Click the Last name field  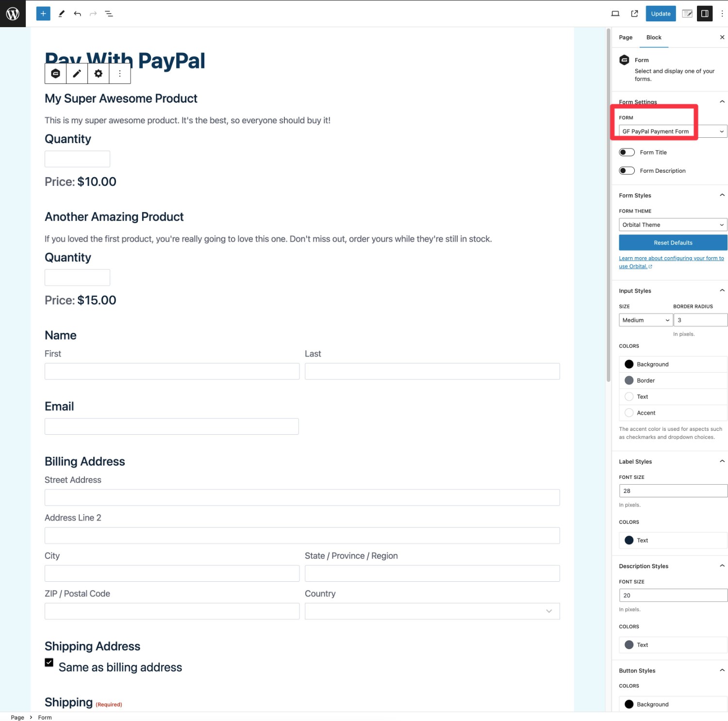(432, 371)
